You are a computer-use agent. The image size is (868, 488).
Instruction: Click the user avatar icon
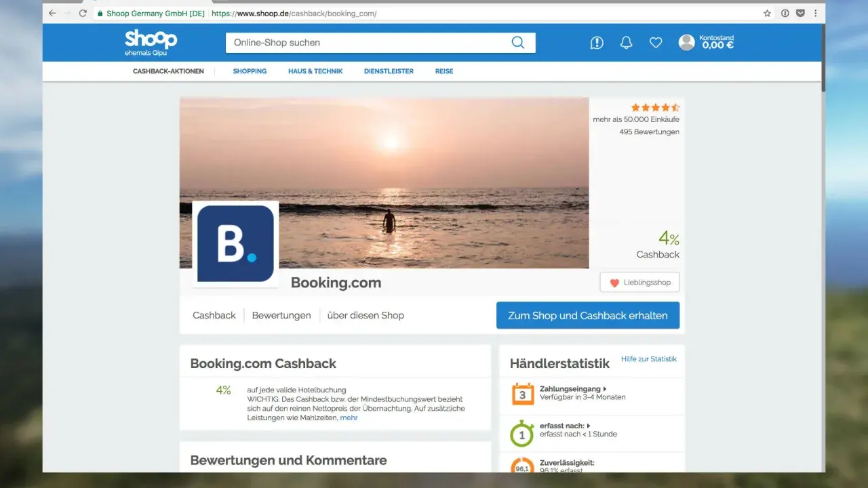coord(687,43)
